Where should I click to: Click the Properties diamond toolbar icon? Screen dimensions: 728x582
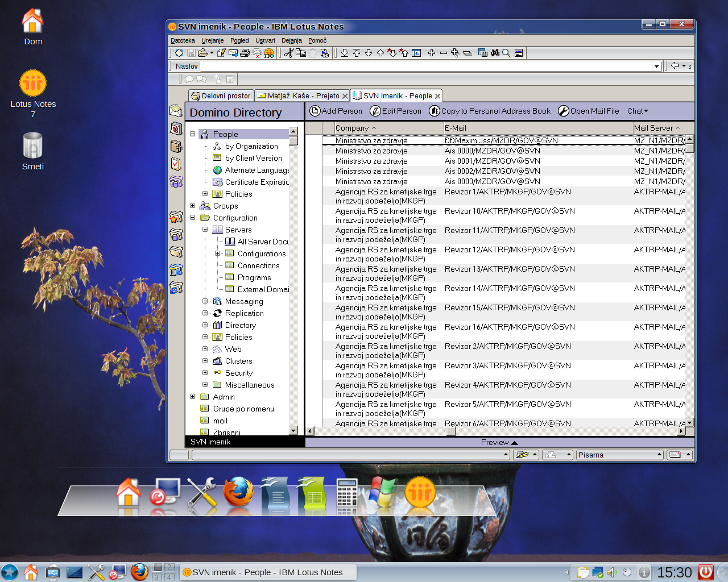[x=179, y=53]
